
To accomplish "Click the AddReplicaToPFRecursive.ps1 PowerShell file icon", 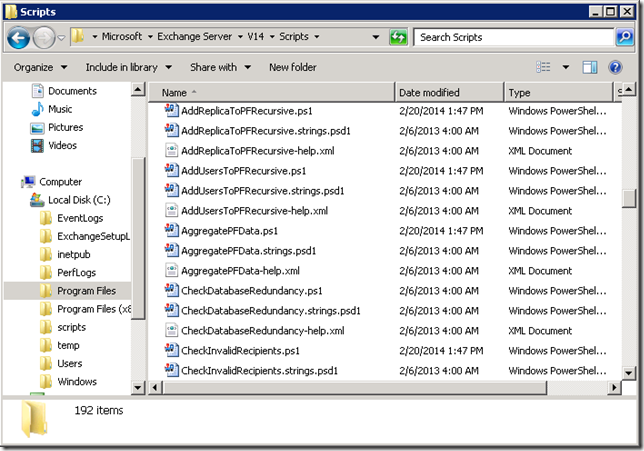I will 172,110.
